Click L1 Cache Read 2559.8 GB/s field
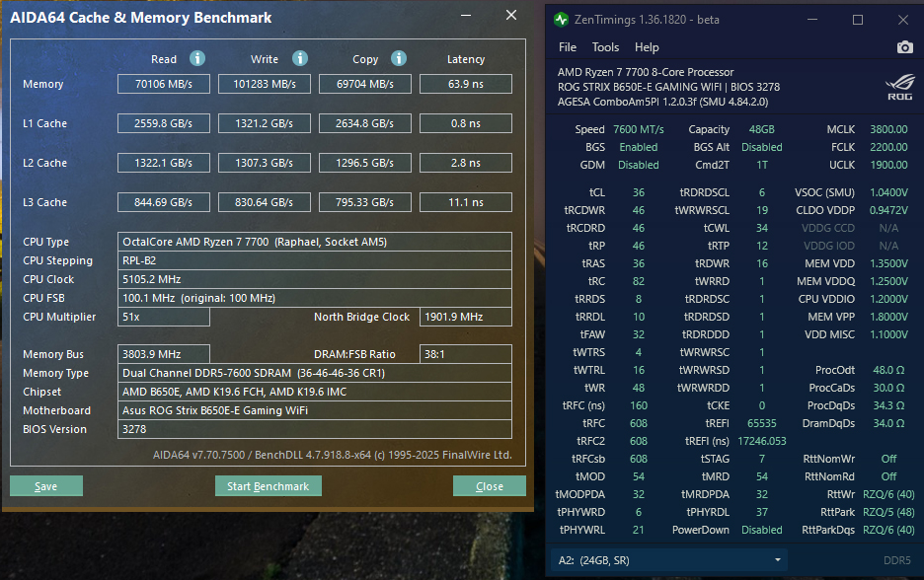The height and width of the screenshot is (580, 924). click(164, 123)
